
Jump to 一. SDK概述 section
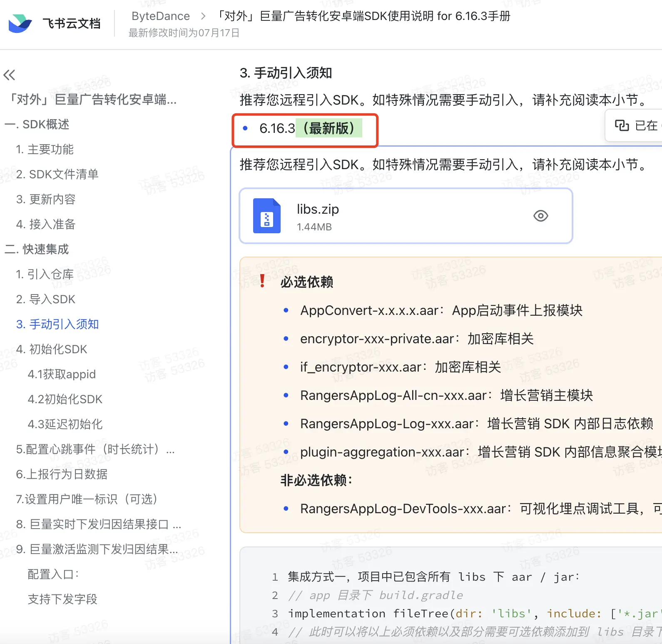pos(37,124)
